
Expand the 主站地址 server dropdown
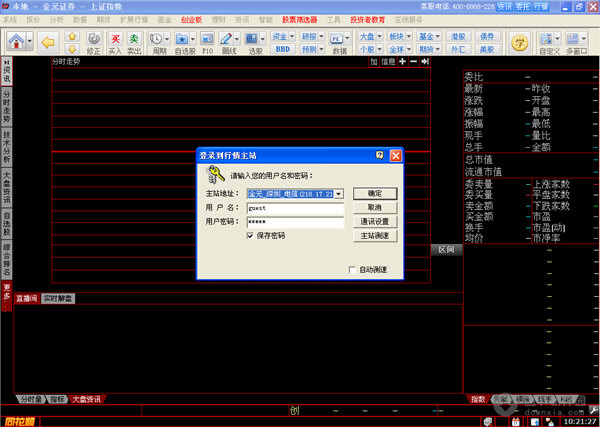point(338,194)
